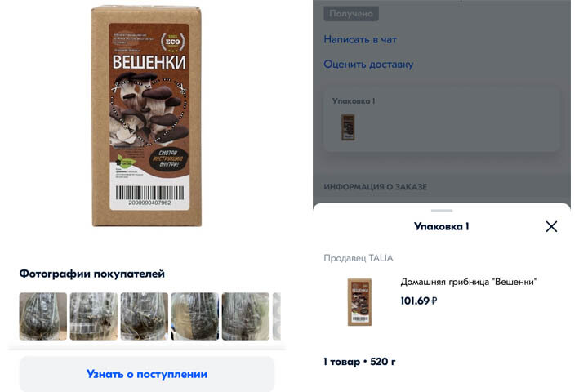The image size is (588, 392).
Task: Open the partially visible sixth buyer photo
Action: pos(277,316)
